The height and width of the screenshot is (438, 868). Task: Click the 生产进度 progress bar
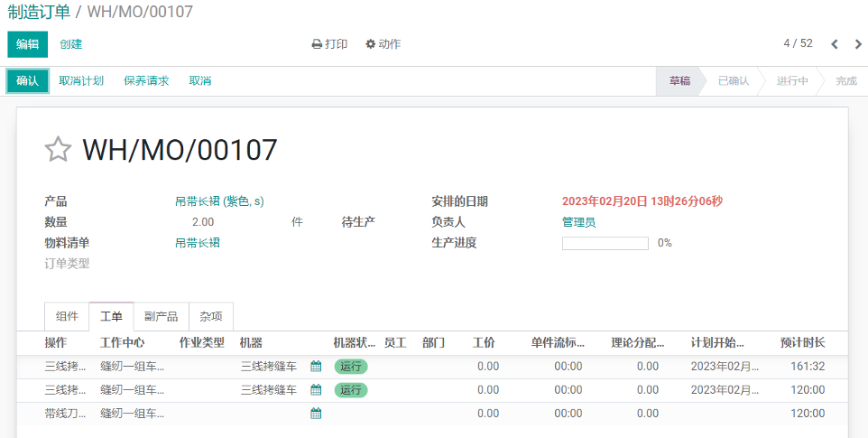tap(605, 243)
